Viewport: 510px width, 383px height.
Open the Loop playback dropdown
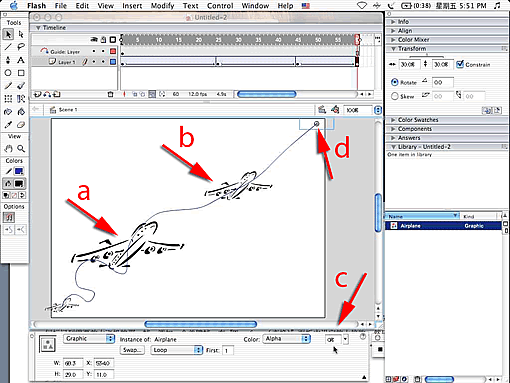point(177,350)
